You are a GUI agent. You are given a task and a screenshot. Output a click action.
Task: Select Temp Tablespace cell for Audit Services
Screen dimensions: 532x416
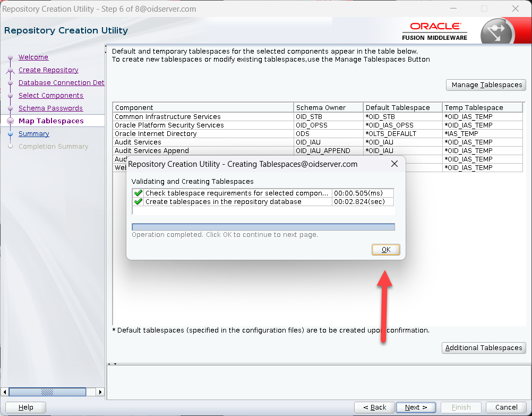tap(482, 142)
